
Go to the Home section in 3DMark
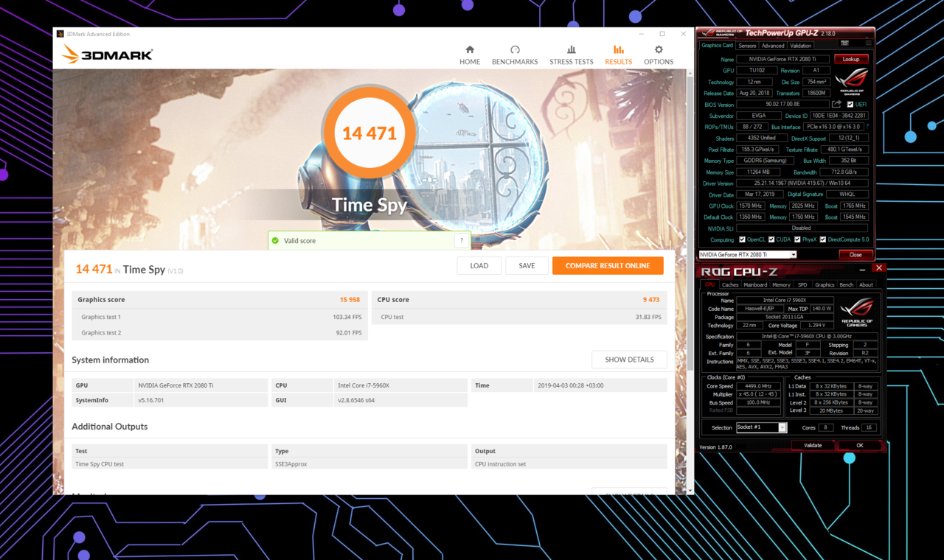pos(470,55)
